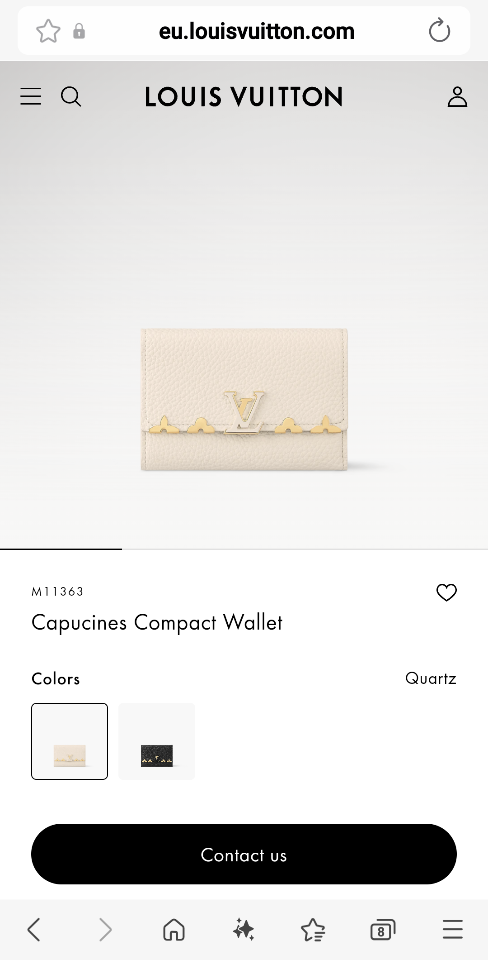Image resolution: width=488 pixels, height=960 pixels.
Task: Open bookmarks list star icon
Action: pos(313,929)
